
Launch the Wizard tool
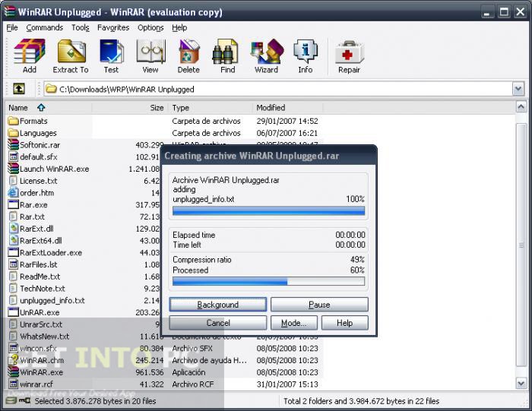pyautogui.click(x=267, y=56)
